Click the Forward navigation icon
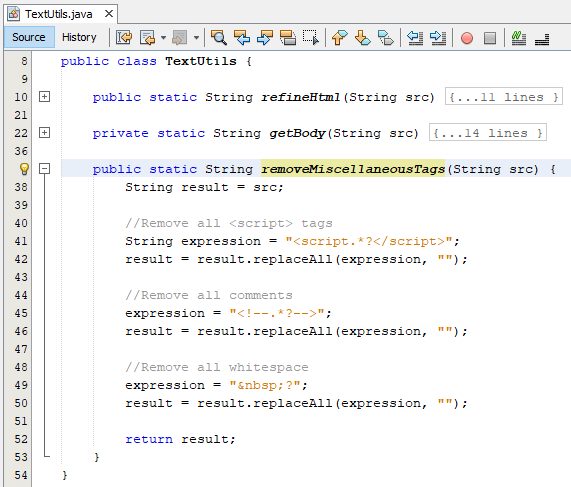 click(180, 38)
